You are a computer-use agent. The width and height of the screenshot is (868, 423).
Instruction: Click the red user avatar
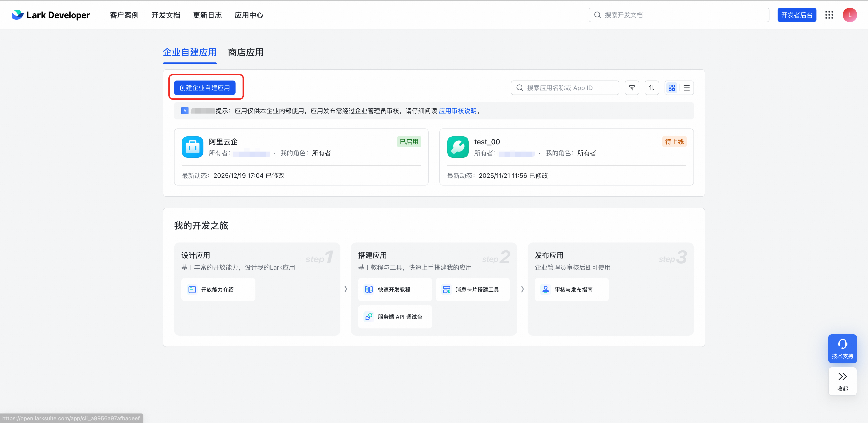(849, 15)
